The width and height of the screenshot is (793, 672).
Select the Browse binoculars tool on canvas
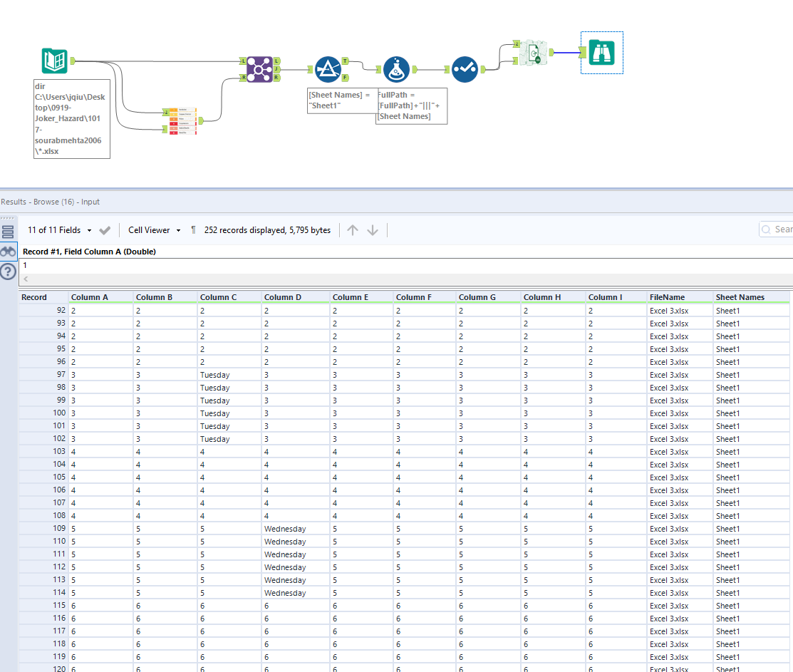(x=602, y=53)
